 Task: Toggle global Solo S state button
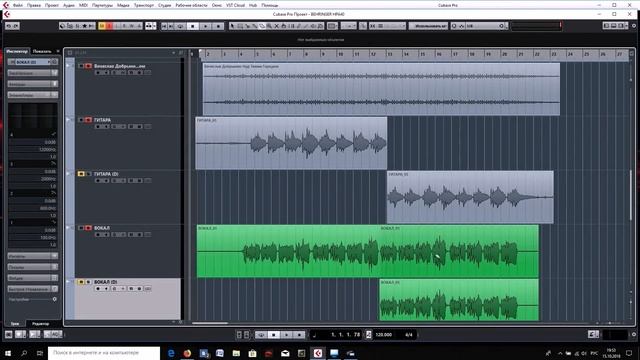pyautogui.click(x=109, y=26)
